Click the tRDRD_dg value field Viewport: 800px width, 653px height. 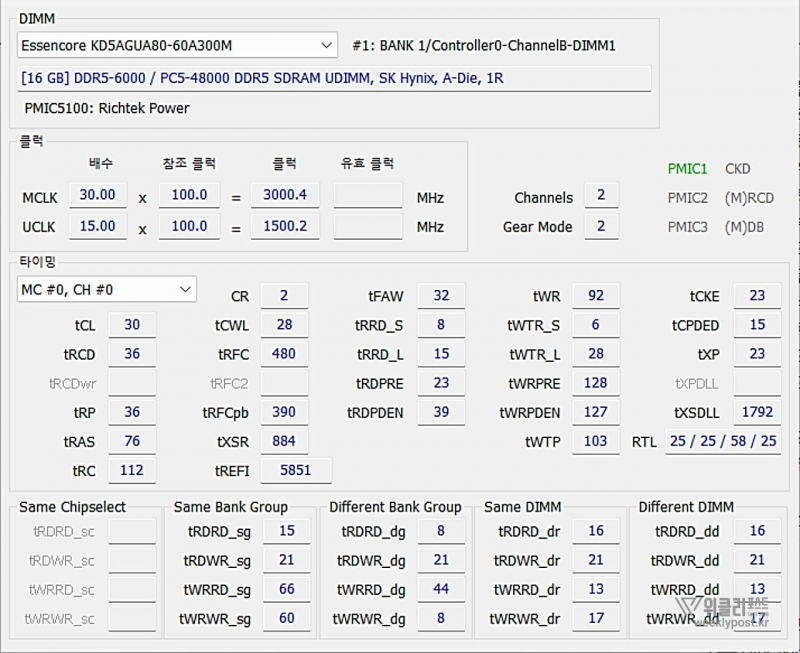(441, 531)
